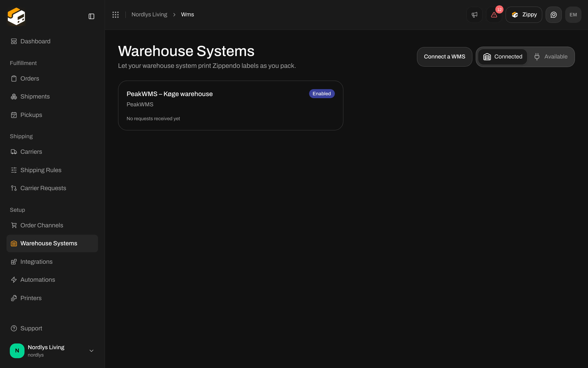Click the Enabled status badge

(322, 94)
